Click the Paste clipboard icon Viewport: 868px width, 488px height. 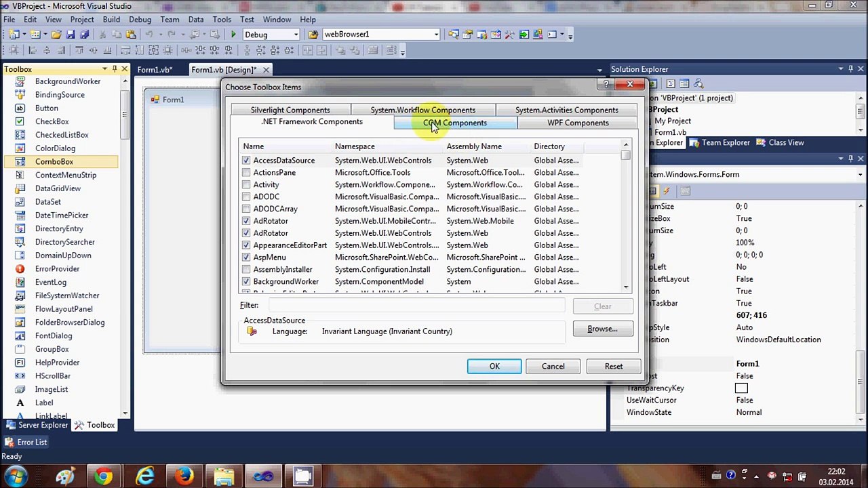(x=131, y=34)
